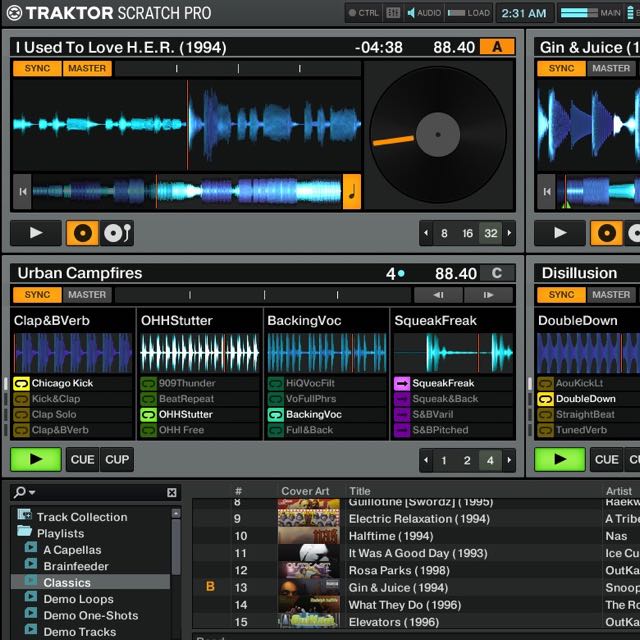Expand Playlists folder
The height and width of the screenshot is (640, 640).
pyautogui.click(x=60, y=533)
